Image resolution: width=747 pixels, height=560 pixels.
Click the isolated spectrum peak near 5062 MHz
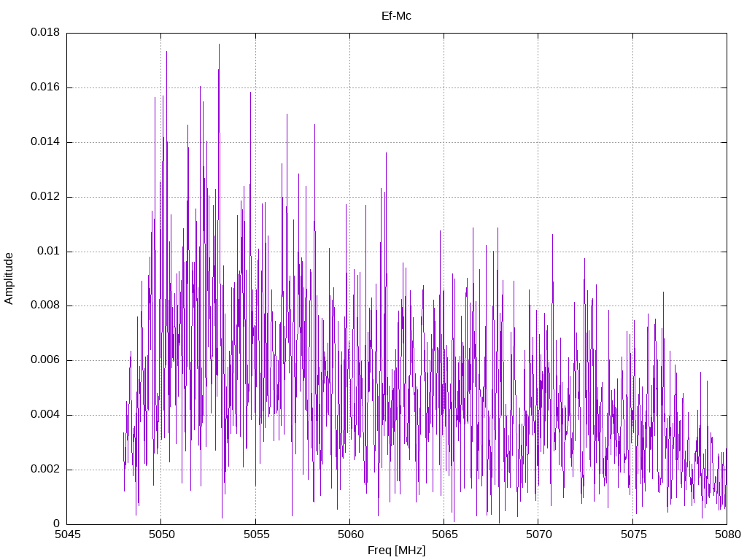click(387, 154)
